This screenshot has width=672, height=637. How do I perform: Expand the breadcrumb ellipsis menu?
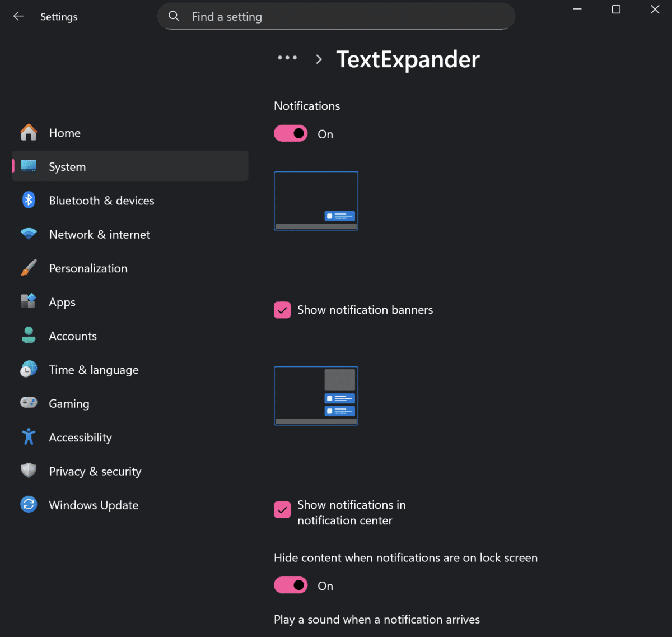tap(287, 58)
